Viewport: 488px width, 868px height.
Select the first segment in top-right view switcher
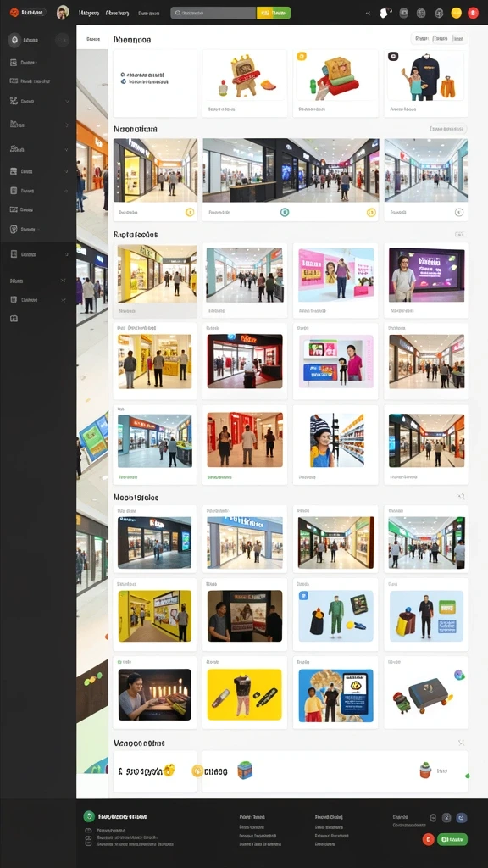coord(422,39)
